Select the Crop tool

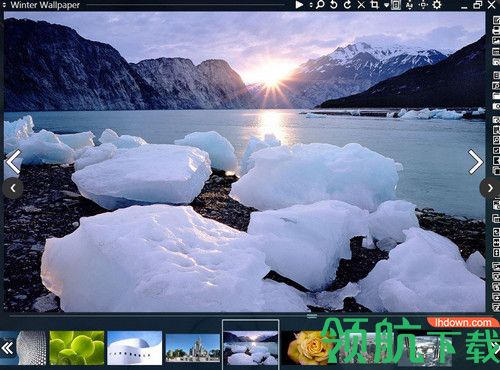[375, 5]
